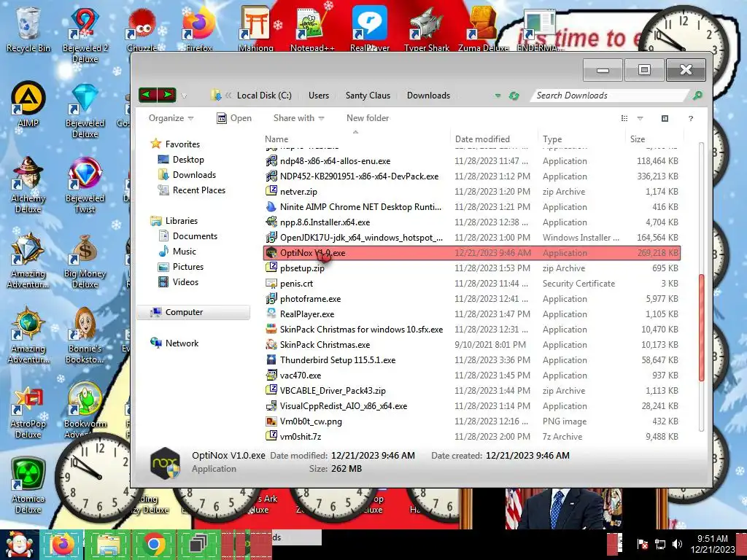This screenshot has height=560, width=747.
Task: Click the green Back arrow in Explorer
Action: coord(147,95)
